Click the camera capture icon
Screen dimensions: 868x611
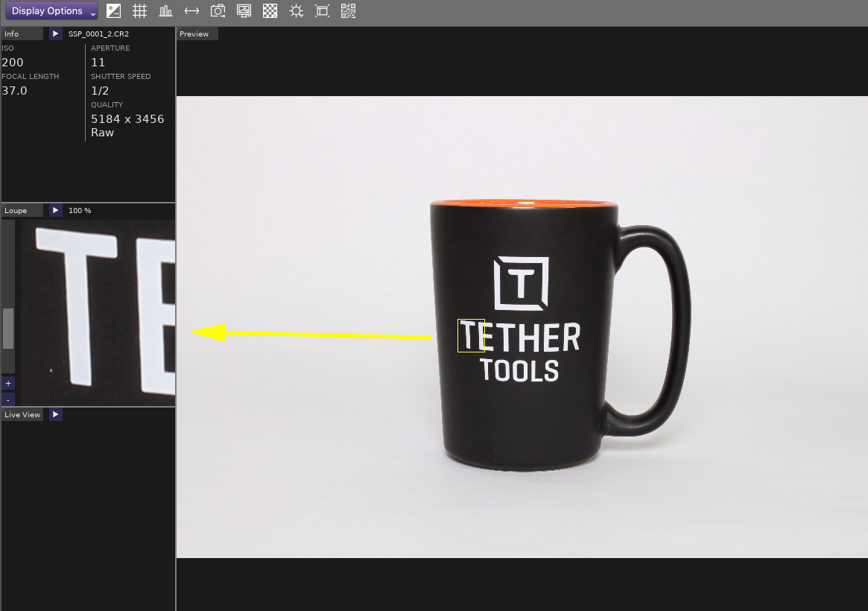point(218,11)
